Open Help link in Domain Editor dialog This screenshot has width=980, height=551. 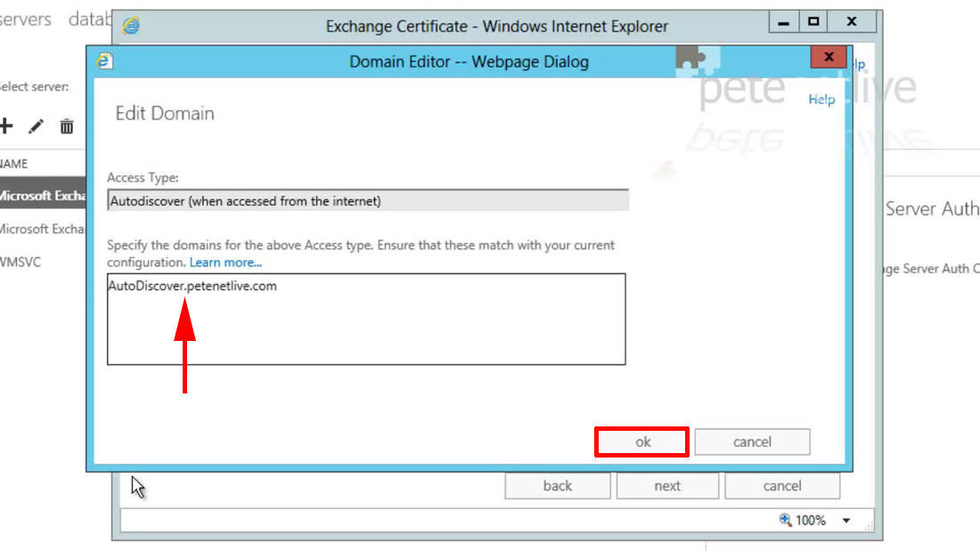click(x=821, y=100)
